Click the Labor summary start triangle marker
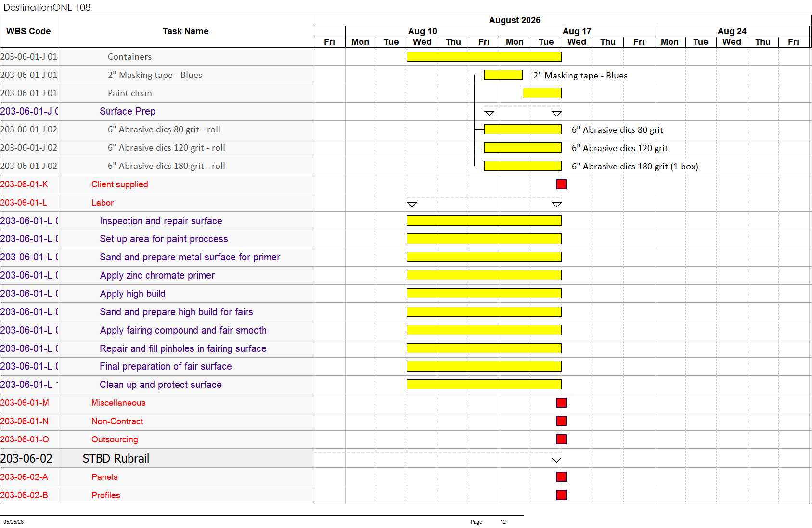 point(412,205)
